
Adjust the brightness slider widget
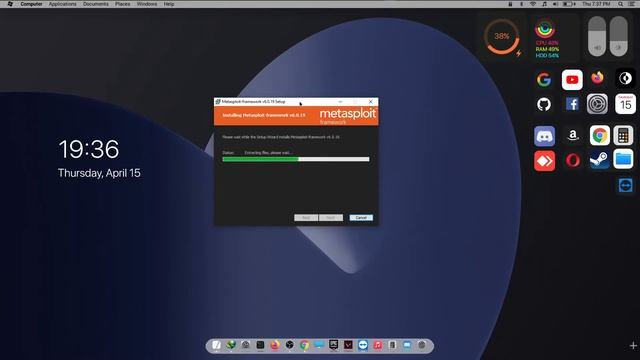click(x=618, y=36)
